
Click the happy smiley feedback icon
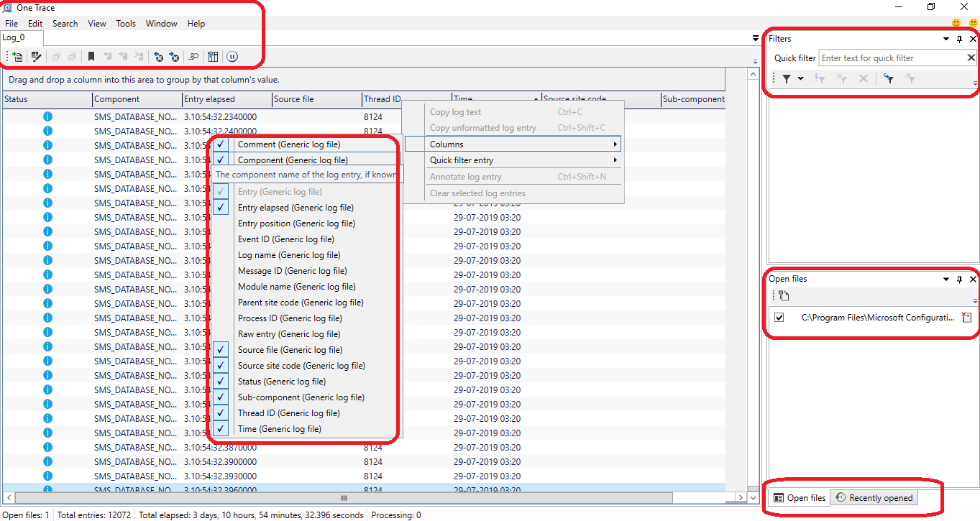pyautogui.click(x=956, y=24)
